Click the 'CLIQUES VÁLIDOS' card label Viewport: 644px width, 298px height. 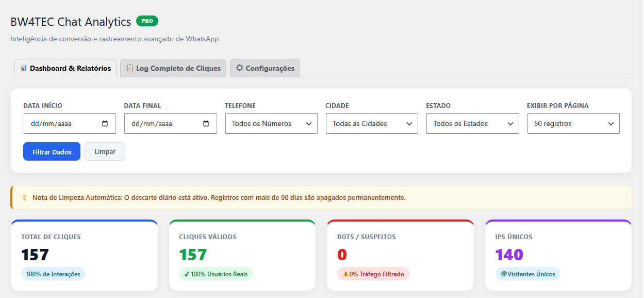pyautogui.click(x=208, y=237)
